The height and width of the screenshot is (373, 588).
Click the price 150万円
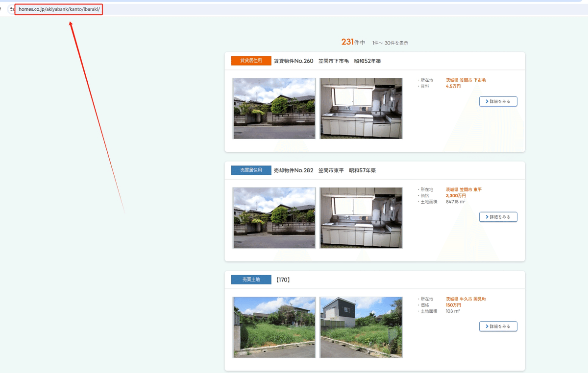[x=453, y=305]
